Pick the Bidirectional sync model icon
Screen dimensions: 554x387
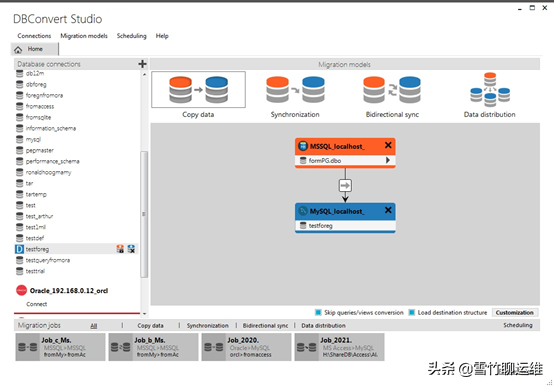point(392,90)
